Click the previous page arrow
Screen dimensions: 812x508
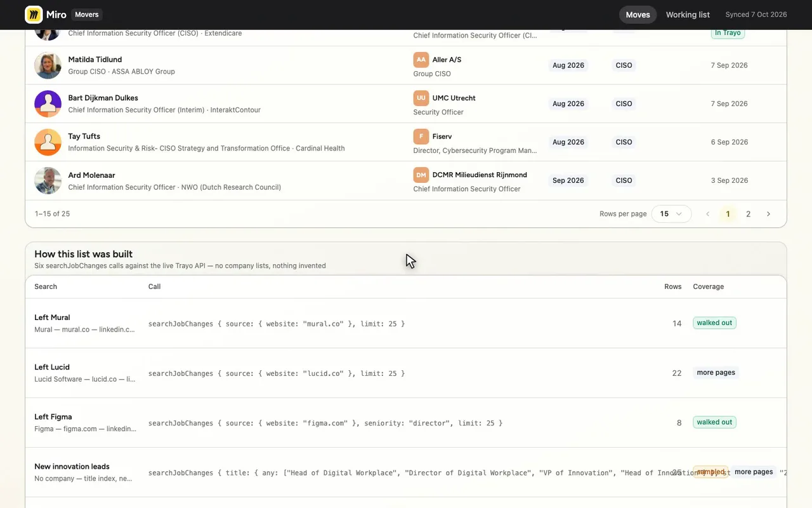coord(707,214)
